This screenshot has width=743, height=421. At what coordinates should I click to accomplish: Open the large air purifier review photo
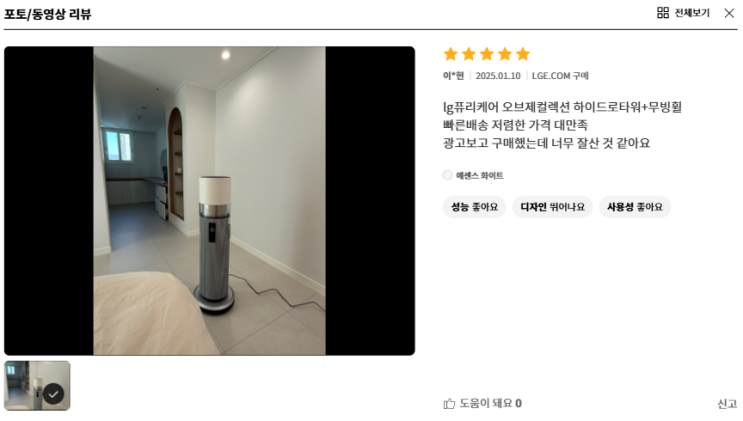(209, 201)
